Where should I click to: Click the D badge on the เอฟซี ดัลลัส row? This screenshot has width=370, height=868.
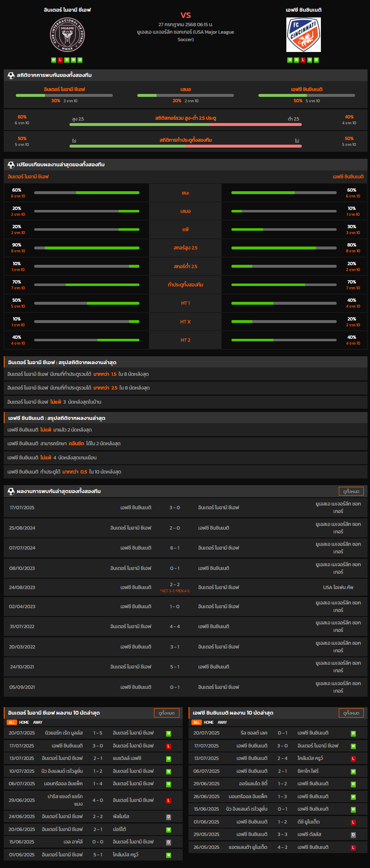coord(353,835)
